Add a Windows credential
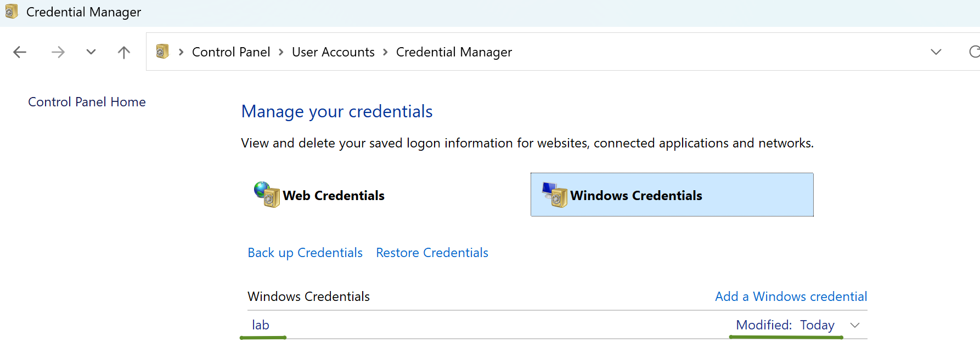Image resolution: width=980 pixels, height=353 pixels. point(791,297)
